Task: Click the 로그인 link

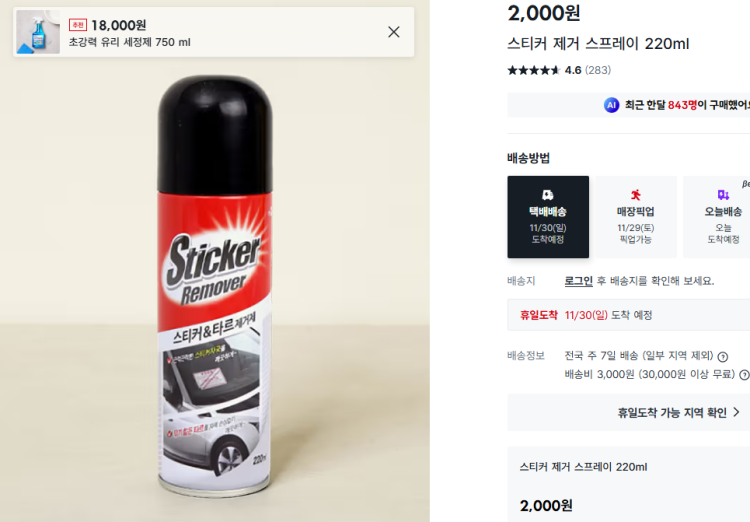Action: [x=578, y=281]
